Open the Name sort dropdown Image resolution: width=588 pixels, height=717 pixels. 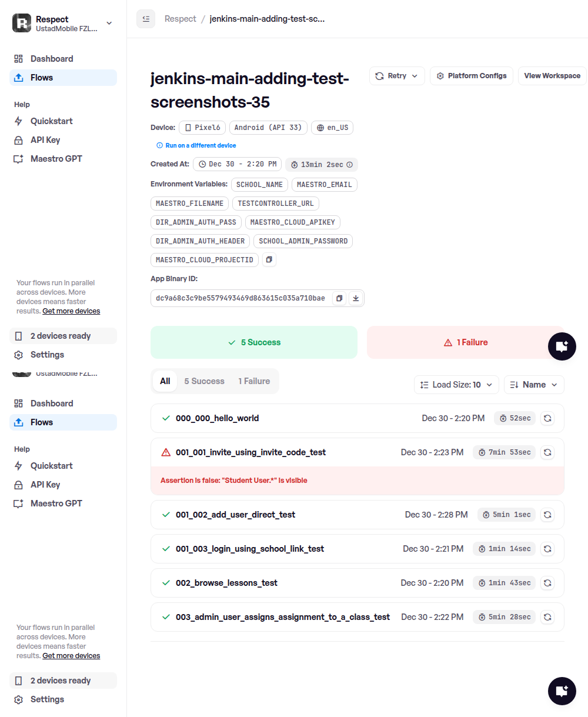534,385
